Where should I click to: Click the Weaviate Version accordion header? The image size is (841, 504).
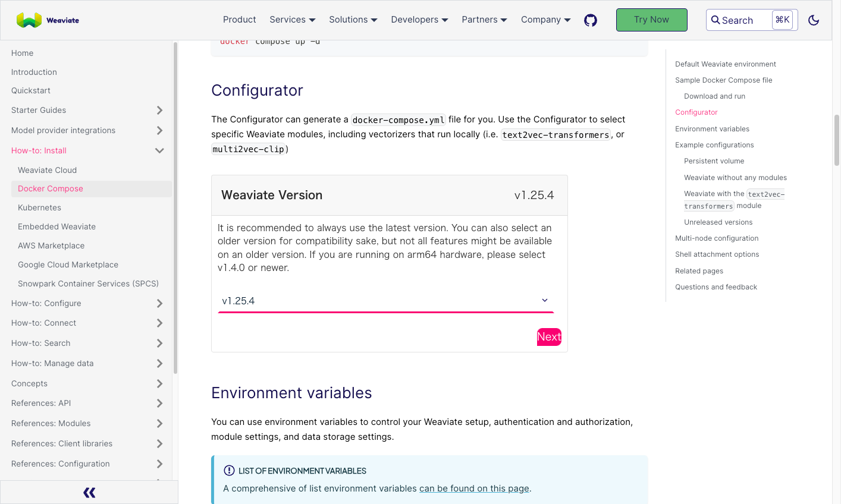390,195
